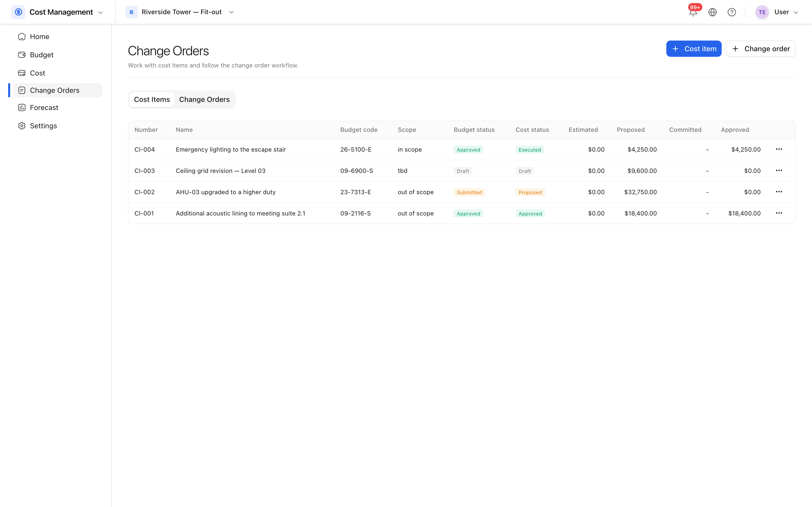Open more actions for CI-001 row
Viewport: 812px width, 507px height.
(x=779, y=213)
